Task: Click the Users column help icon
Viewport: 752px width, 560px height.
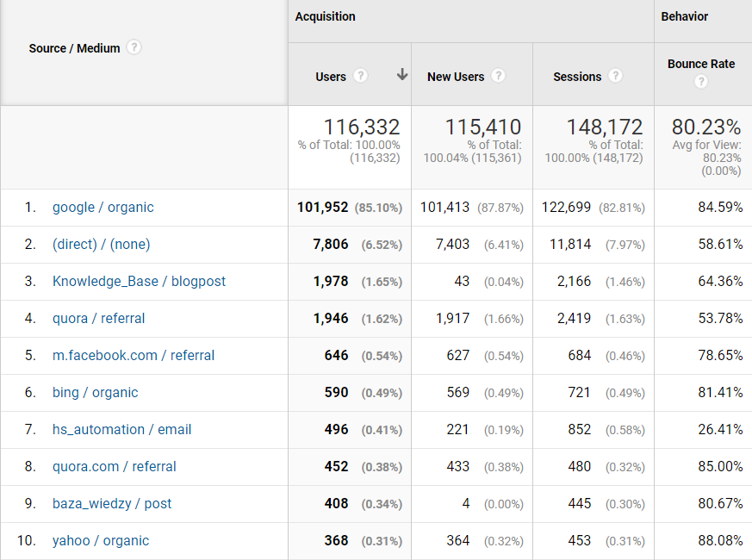Action: point(360,76)
